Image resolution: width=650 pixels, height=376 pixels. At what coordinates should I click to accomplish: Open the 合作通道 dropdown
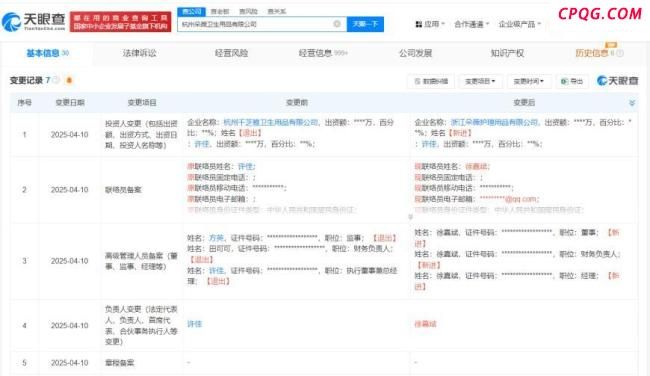(471, 24)
